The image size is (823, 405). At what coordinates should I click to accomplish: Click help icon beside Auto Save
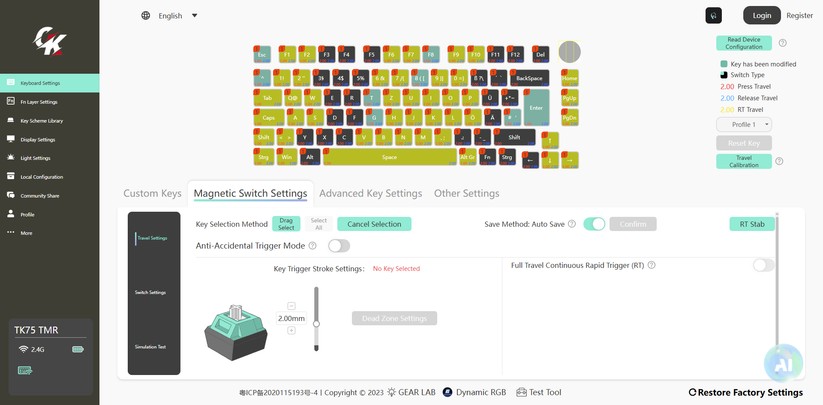click(x=572, y=224)
